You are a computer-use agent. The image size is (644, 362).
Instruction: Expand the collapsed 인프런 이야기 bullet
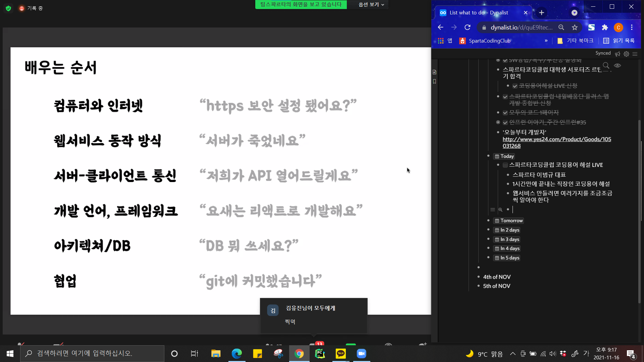tap(498, 122)
